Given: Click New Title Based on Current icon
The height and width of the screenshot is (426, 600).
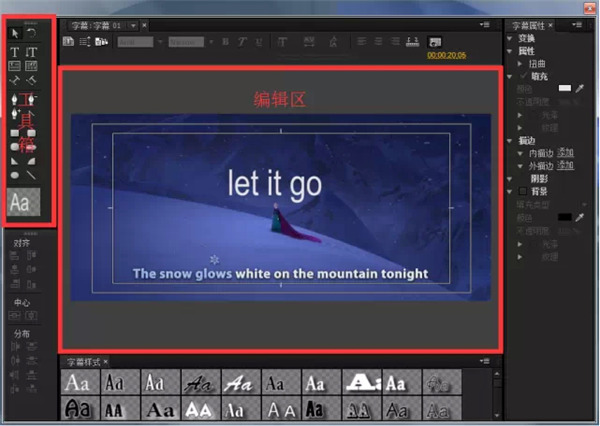Looking at the screenshot, I should tap(68, 41).
